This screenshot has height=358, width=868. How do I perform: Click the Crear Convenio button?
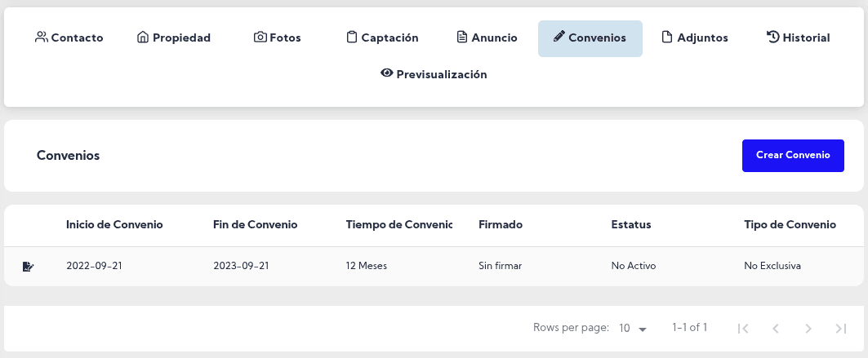coord(793,156)
